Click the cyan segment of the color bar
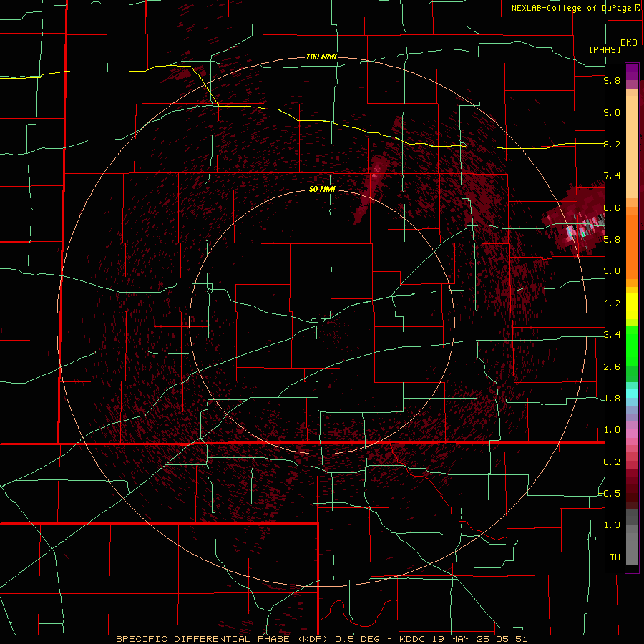 [632, 394]
